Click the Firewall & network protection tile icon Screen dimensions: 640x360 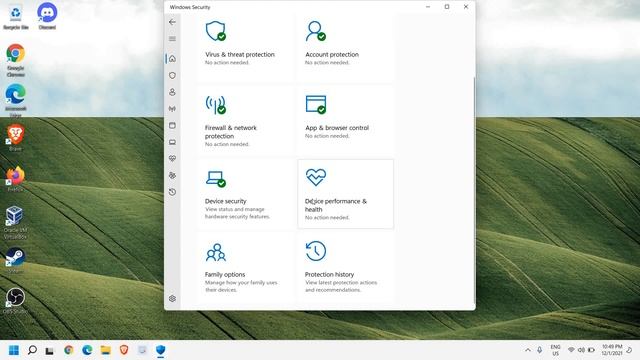[216, 105]
